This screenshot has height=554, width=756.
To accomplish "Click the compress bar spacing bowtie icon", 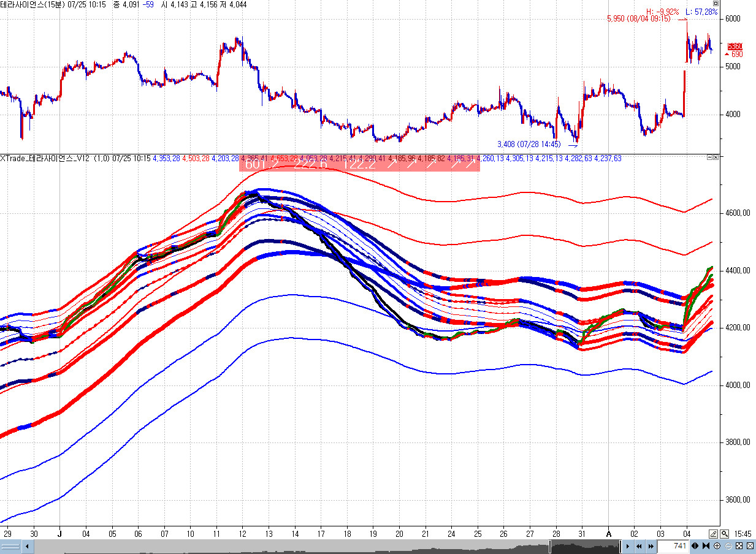I will [x=706, y=546].
